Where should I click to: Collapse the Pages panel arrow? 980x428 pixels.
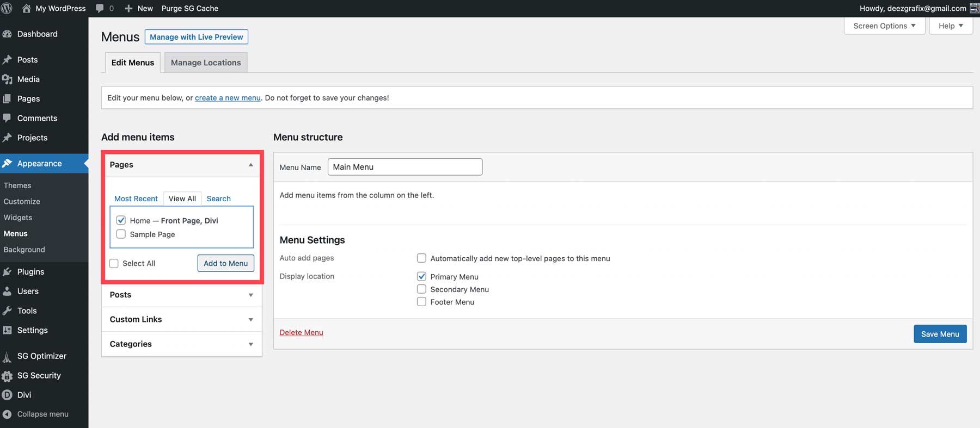tap(250, 165)
